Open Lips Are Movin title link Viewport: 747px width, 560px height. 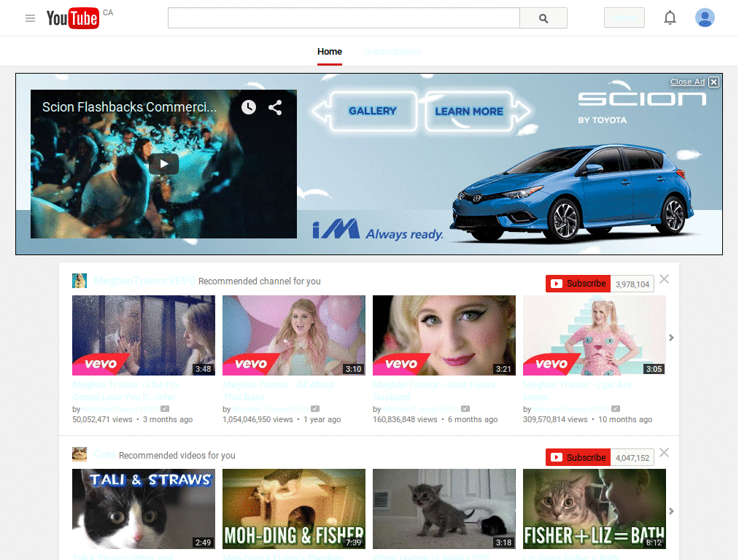point(578,391)
